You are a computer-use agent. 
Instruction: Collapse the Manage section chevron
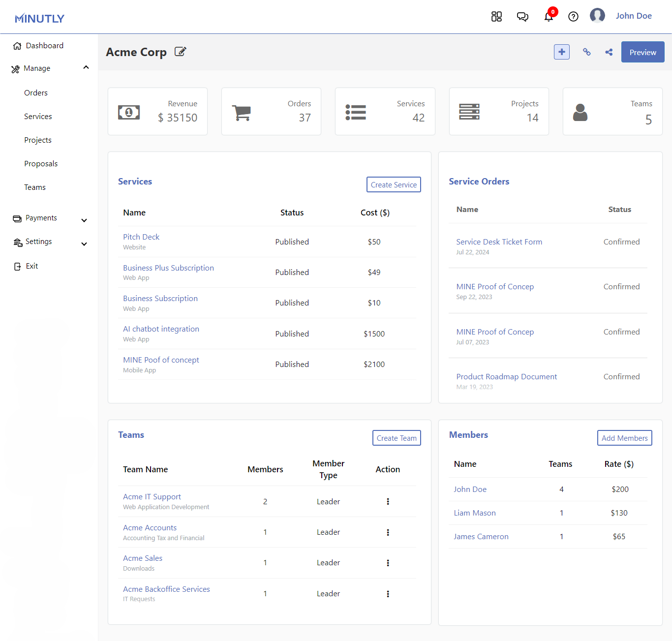coord(86,67)
